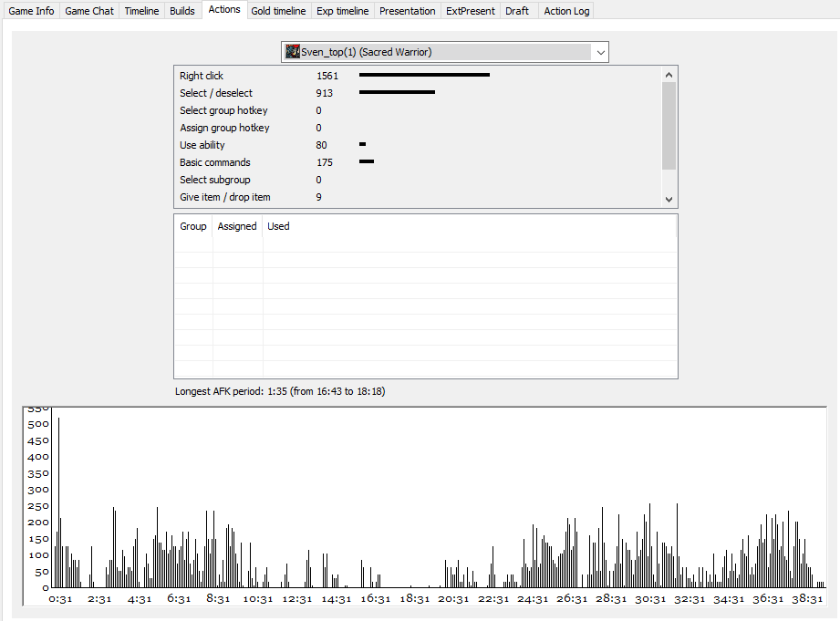Viewport: 840px width, 621px height.
Task: Click the 500 value on chart y-axis
Action: tap(38, 424)
